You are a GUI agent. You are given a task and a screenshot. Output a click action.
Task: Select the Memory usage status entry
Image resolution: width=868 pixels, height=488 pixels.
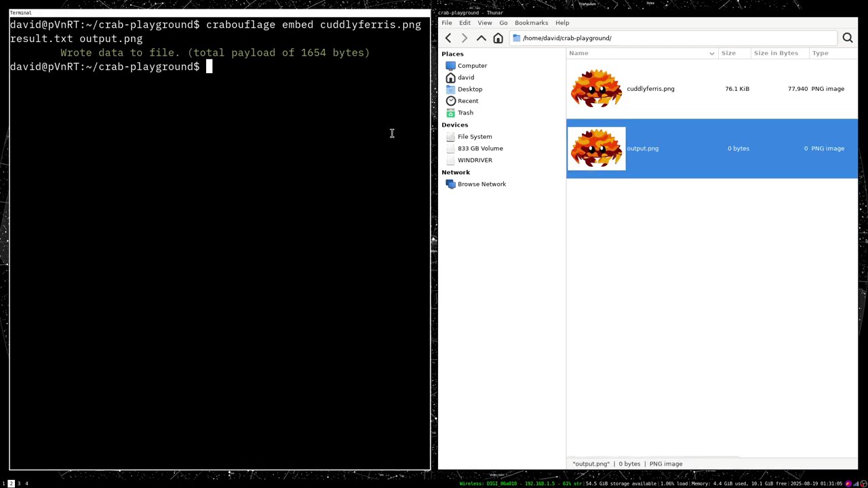738,483
